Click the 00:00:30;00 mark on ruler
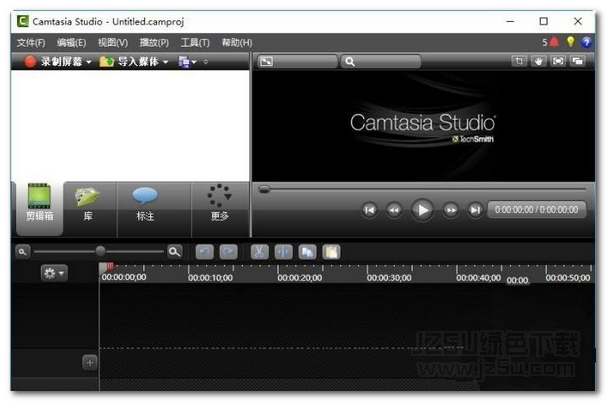The image size is (607, 402). (389, 278)
